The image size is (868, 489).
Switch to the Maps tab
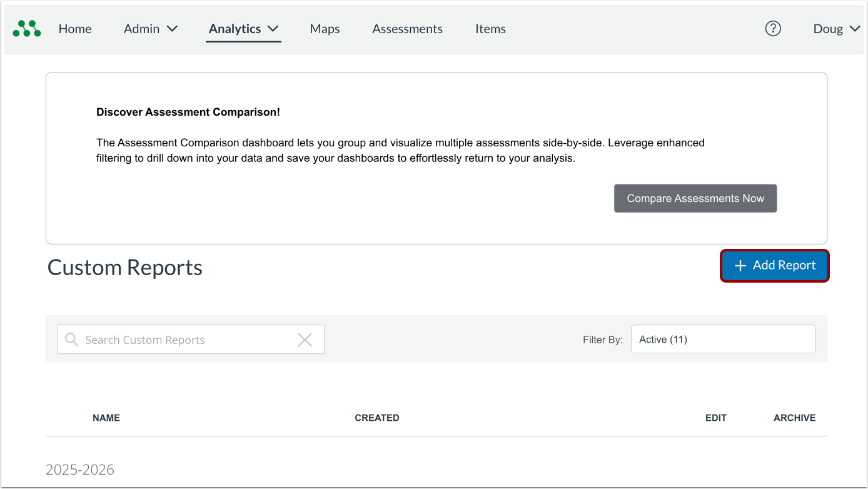click(x=325, y=29)
